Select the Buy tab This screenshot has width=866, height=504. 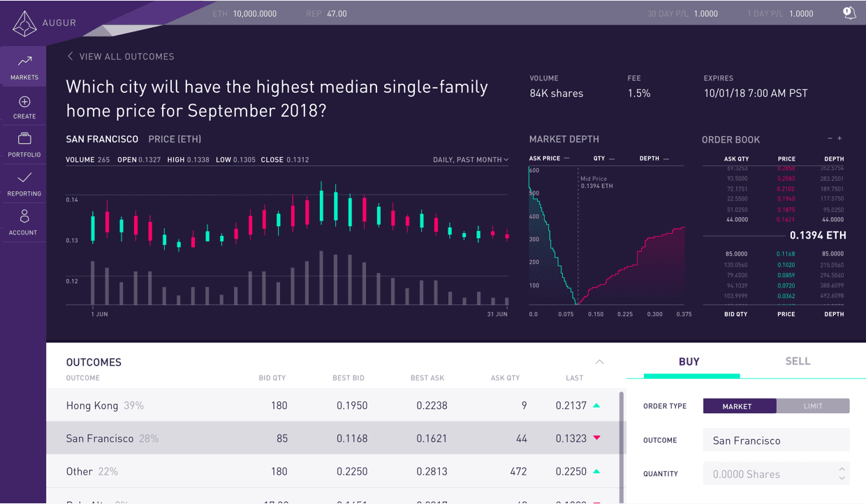[689, 362]
